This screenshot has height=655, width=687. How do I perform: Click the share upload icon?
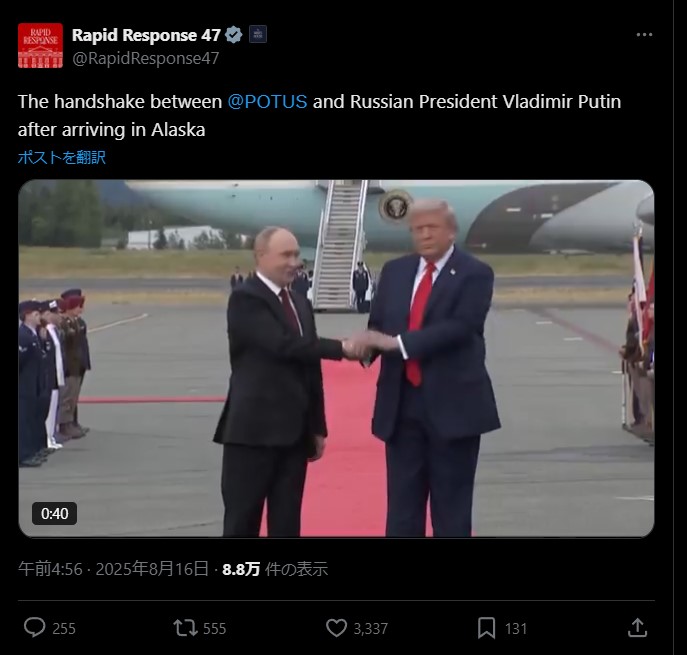pos(637,628)
